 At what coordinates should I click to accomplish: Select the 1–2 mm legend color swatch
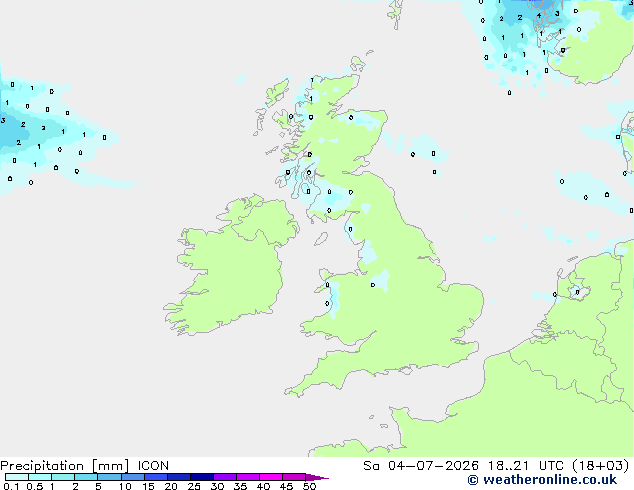pos(63,477)
